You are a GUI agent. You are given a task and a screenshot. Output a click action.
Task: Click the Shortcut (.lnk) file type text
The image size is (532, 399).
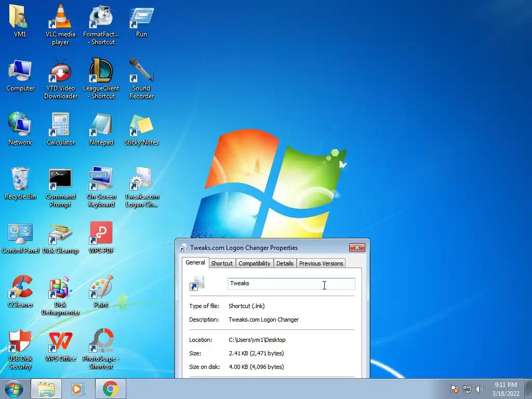(x=247, y=306)
